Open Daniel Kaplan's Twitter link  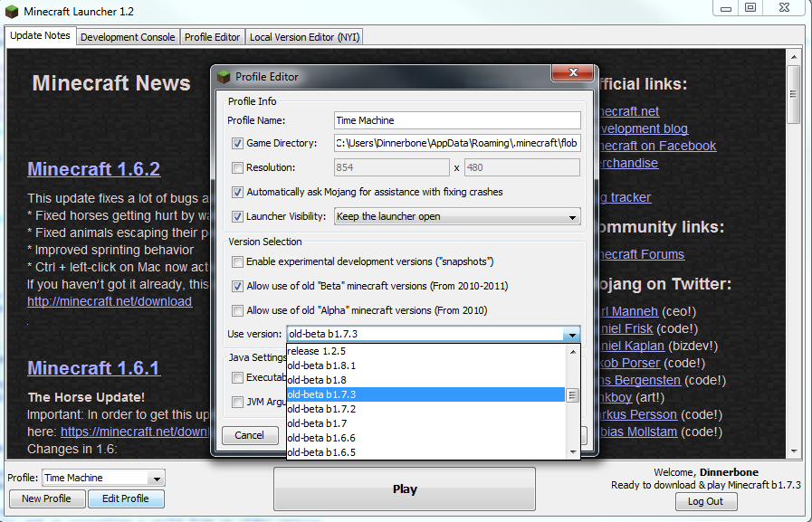[631, 346]
